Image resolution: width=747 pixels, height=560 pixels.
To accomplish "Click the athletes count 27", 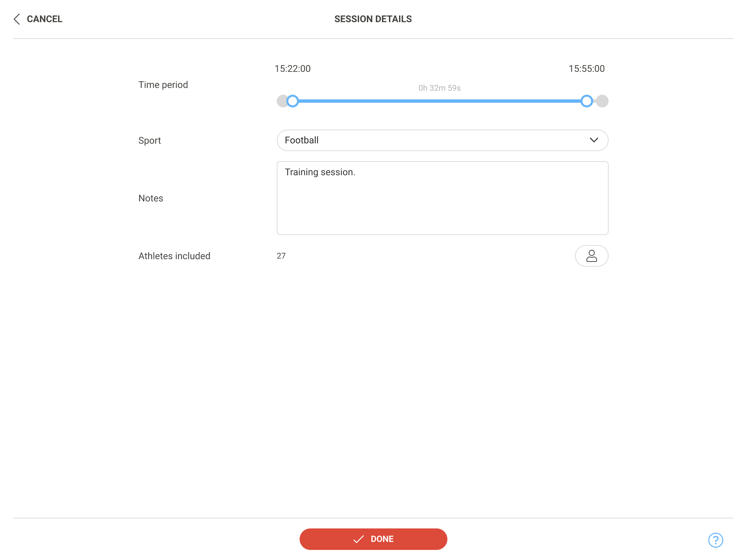I will tap(281, 256).
